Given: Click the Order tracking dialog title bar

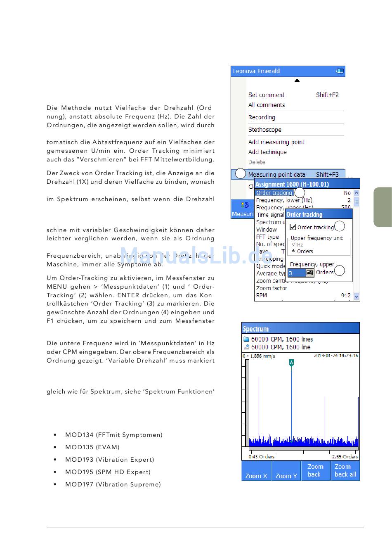Looking at the screenshot, I should [x=319, y=214].
